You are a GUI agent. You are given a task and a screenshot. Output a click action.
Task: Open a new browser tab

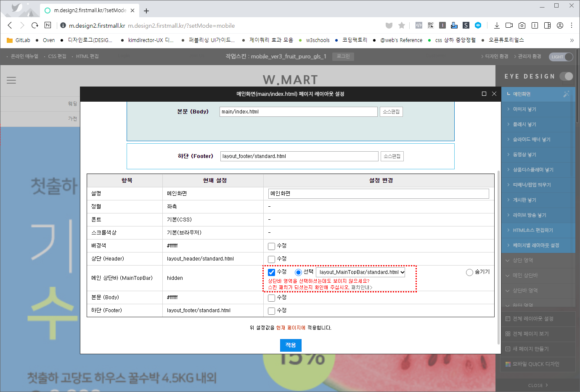(146, 11)
